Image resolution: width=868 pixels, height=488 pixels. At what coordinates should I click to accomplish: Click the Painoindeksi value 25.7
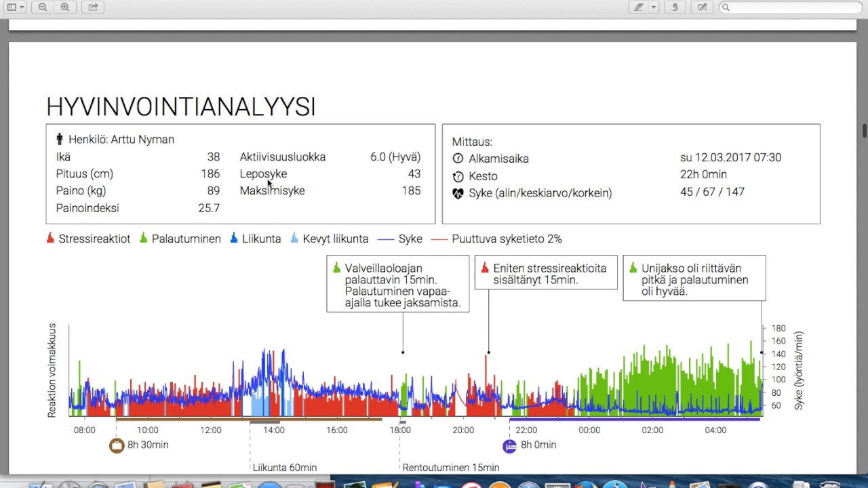pos(209,208)
